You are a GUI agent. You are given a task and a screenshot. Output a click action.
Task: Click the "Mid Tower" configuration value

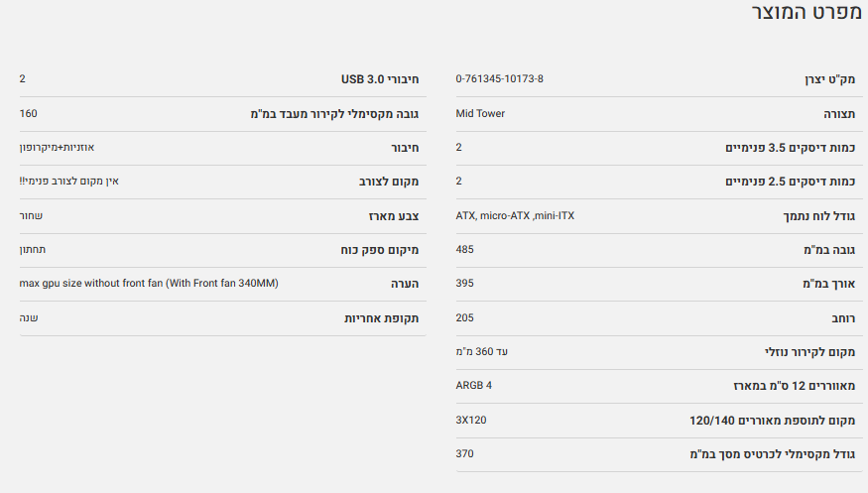[480, 113]
